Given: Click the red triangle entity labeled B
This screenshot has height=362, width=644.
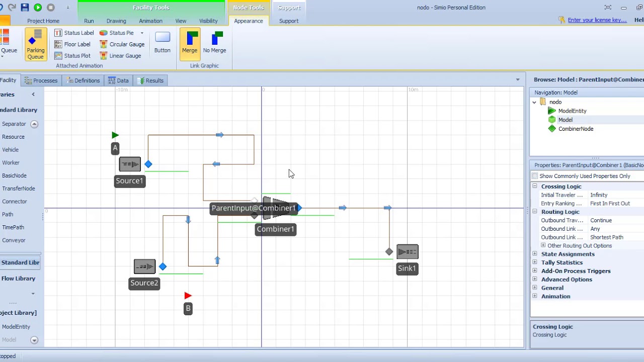Looking at the screenshot, I should 188,296.
